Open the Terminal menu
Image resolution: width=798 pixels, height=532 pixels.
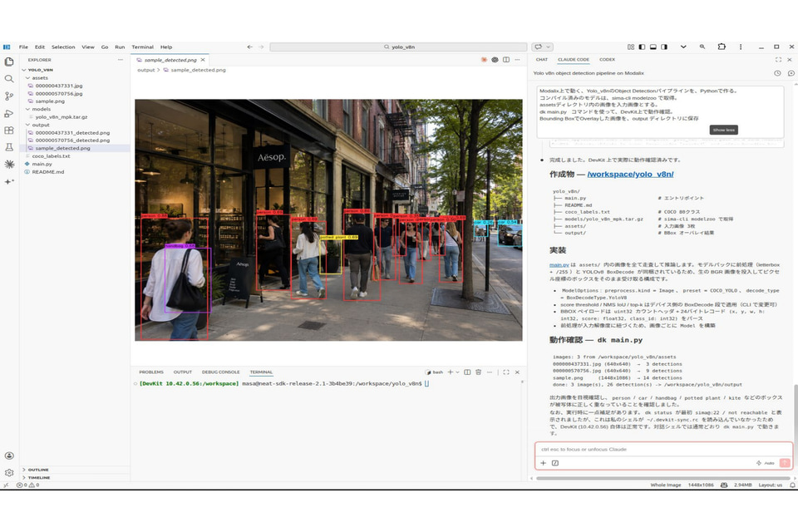click(x=142, y=47)
